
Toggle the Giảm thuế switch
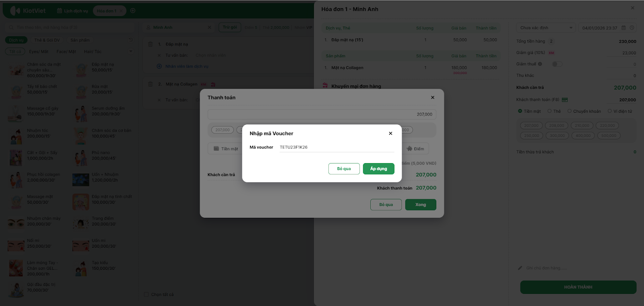click(557, 64)
